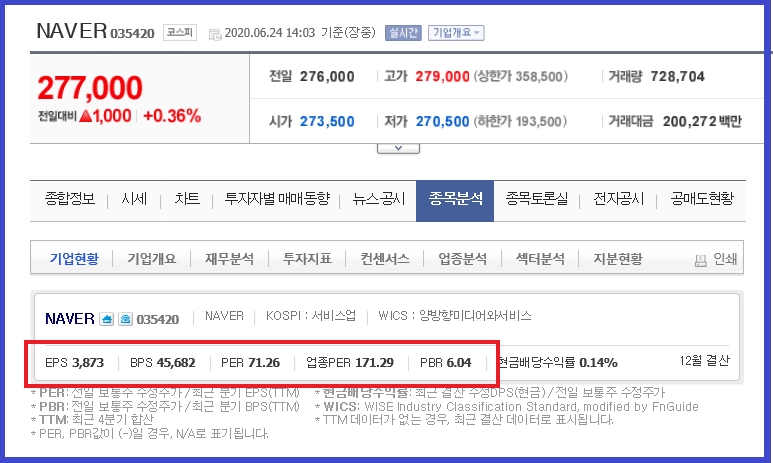This screenshot has width=773, height=463.
Task: Select the 투자자별 매매동향 tab
Action: (x=277, y=199)
